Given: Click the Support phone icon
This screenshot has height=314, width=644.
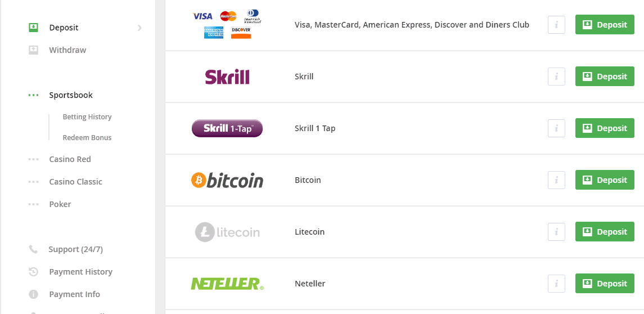Looking at the screenshot, I should pyautogui.click(x=33, y=249).
